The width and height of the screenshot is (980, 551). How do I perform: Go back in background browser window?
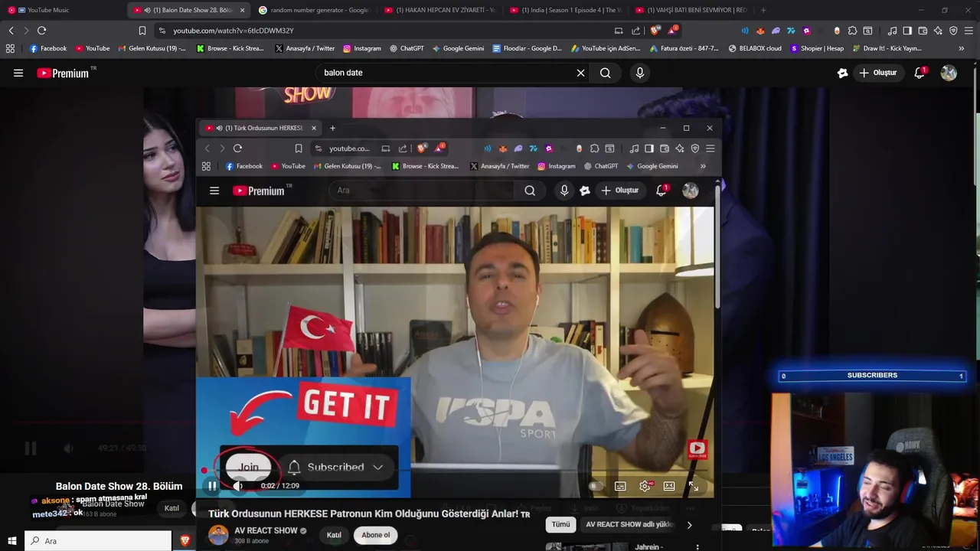(x=11, y=31)
